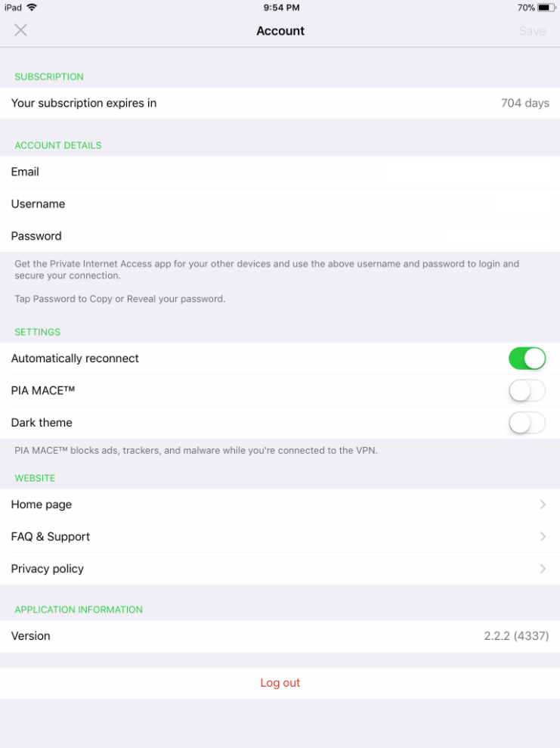
Task: Enable the PIA MACE toggle
Action: [x=527, y=391]
